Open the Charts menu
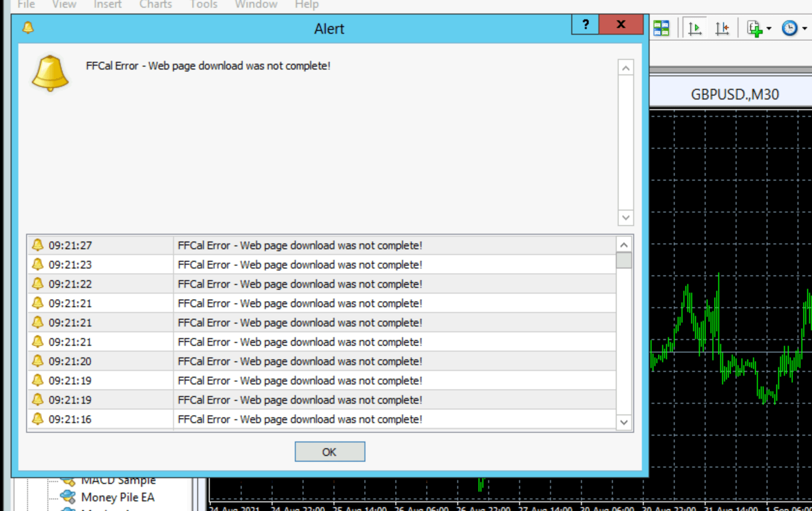This screenshot has height=511, width=812. (x=156, y=5)
